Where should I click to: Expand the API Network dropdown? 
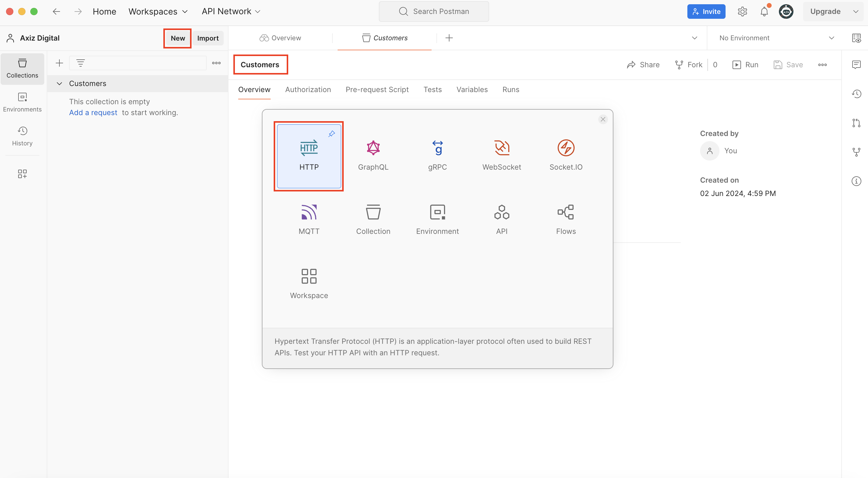231,12
